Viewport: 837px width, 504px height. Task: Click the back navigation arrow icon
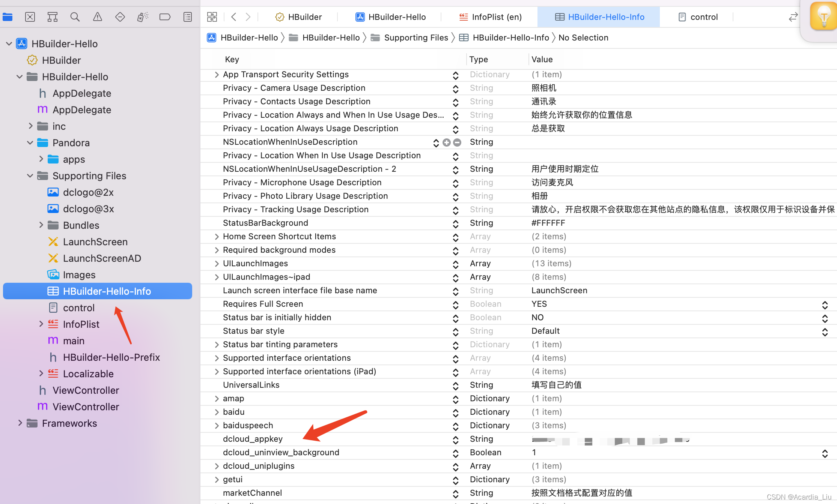(x=234, y=16)
